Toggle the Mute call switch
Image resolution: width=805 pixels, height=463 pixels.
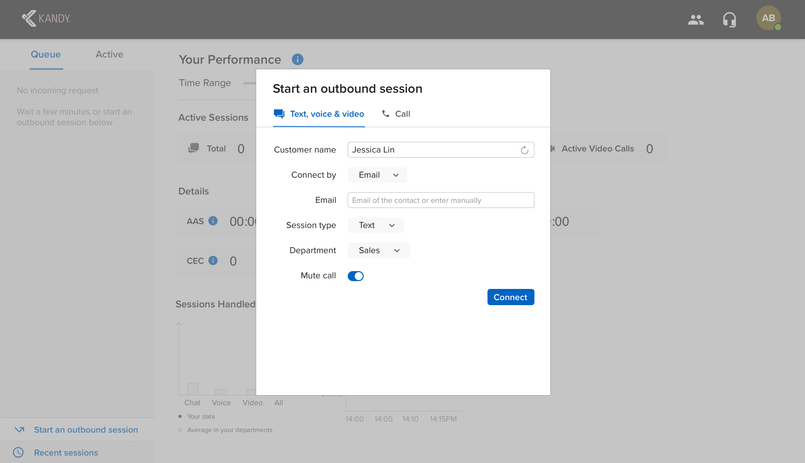[x=355, y=276]
